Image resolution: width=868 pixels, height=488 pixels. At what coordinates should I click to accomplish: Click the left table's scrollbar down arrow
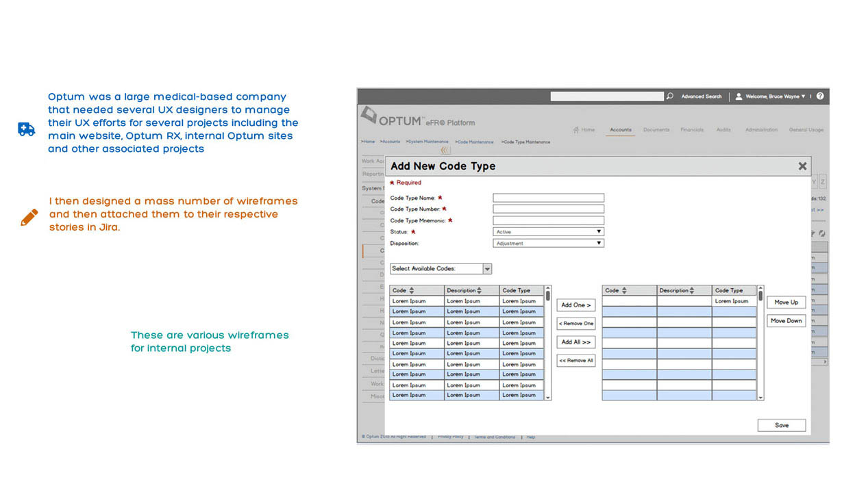pyautogui.click(x=547, y=397)
